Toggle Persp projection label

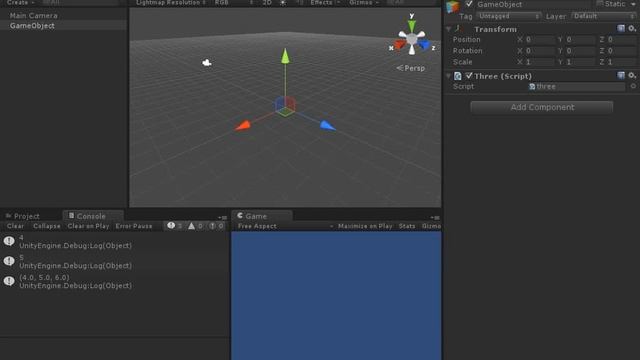(411, 68)
